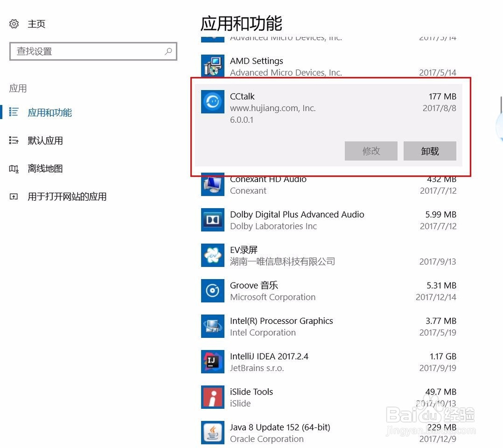
Task: Open 主页 home settings page
Action: [36, 24]
